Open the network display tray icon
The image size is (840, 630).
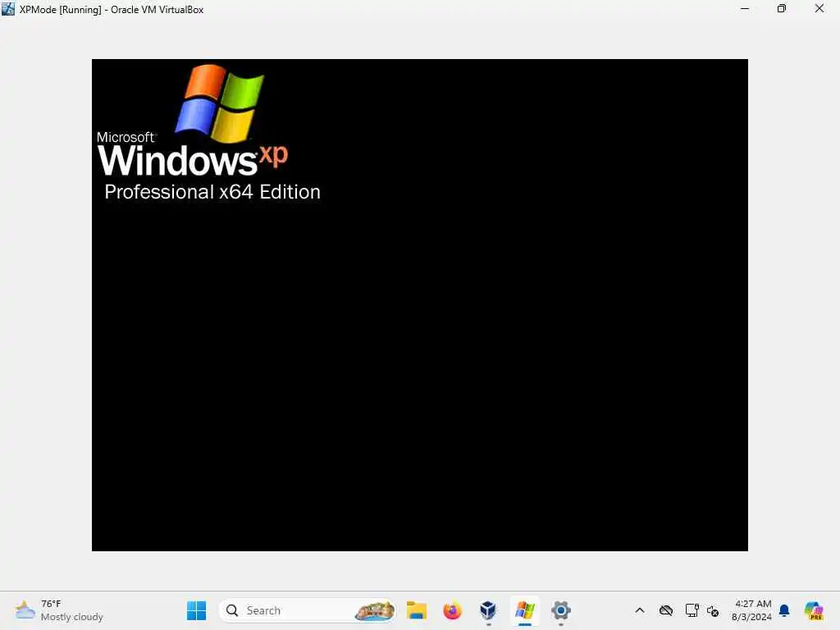coord(692,610)
